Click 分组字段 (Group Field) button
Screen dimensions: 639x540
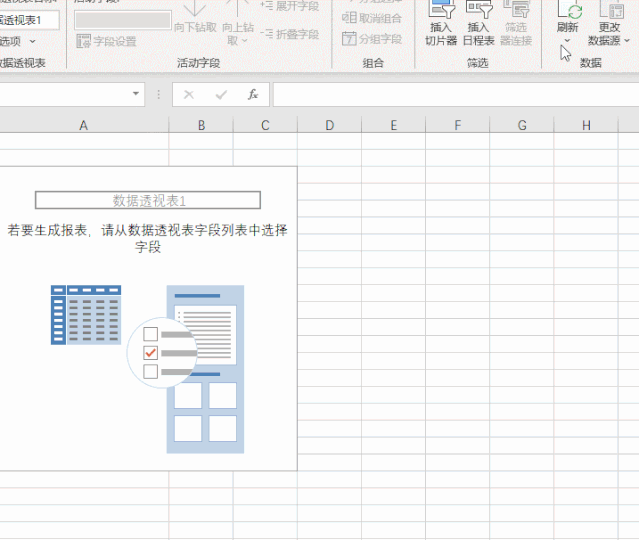coord(372,39)
